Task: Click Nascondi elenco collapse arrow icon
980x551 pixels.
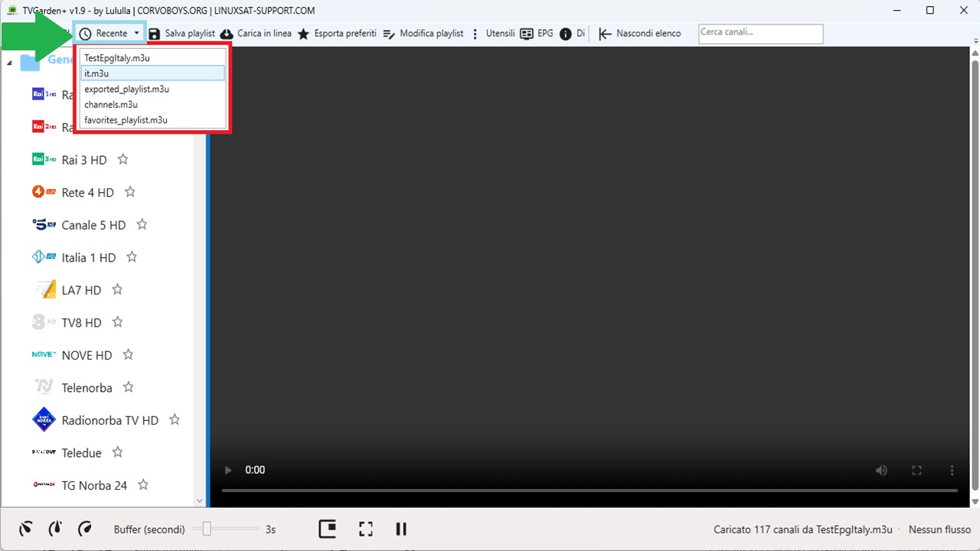Action: pos(605,34)
